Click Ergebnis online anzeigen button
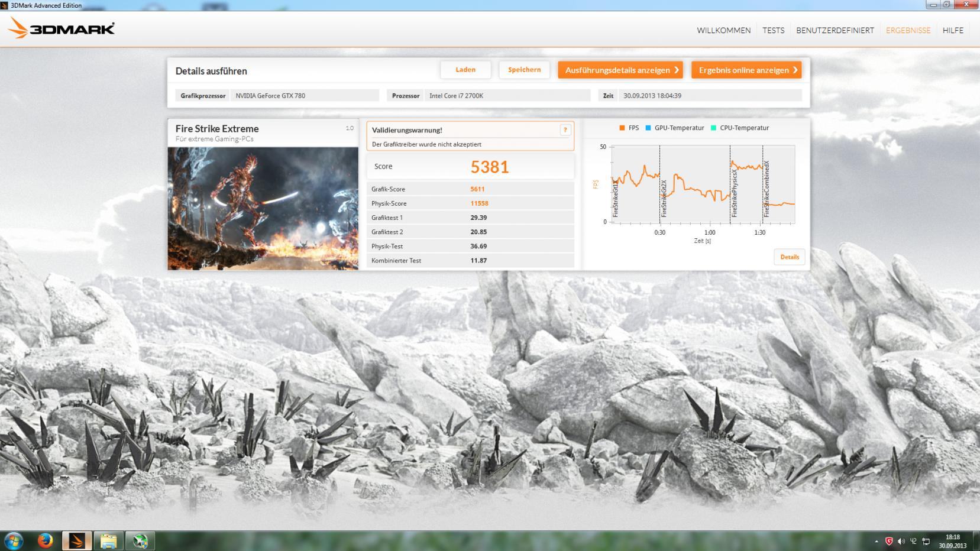Viewport: 980px width, 551px height. click(x=746, y=70)
